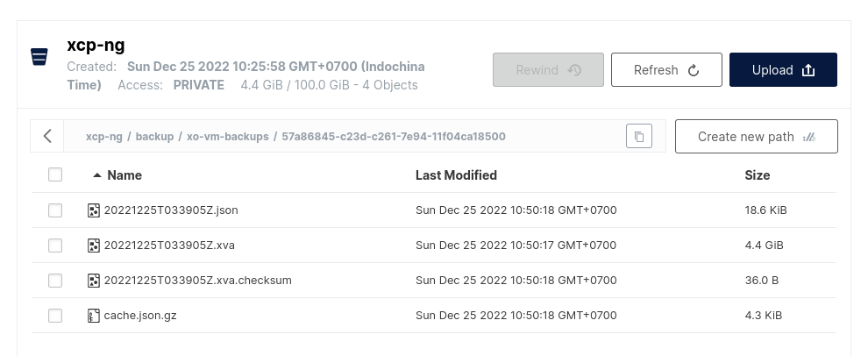Screen dimensions: 868x356
Task: Click the xcp-ng bucket icon
Action: (x=39, y=57)
